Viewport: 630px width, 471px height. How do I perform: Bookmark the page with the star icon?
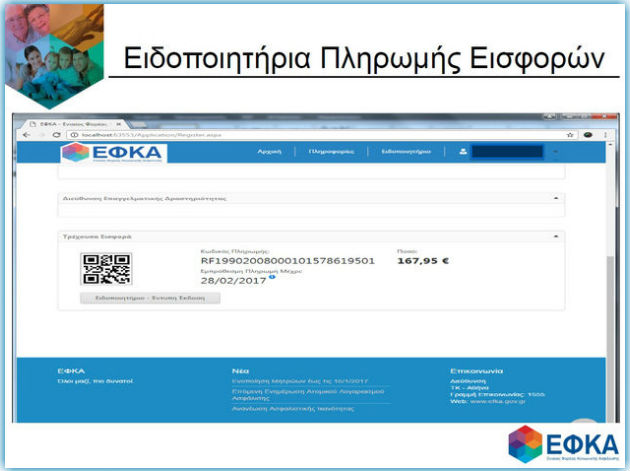click(570, 135)
